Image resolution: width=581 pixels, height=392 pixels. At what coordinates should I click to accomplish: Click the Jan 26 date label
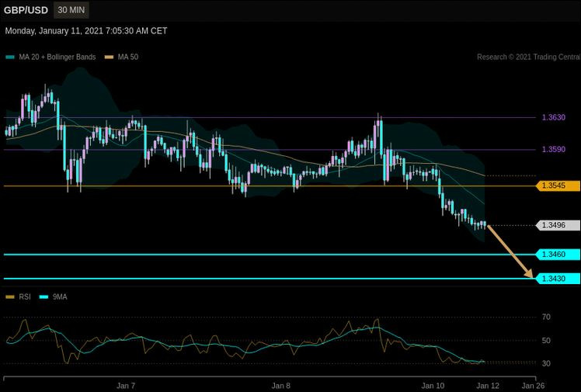point(533,386)
